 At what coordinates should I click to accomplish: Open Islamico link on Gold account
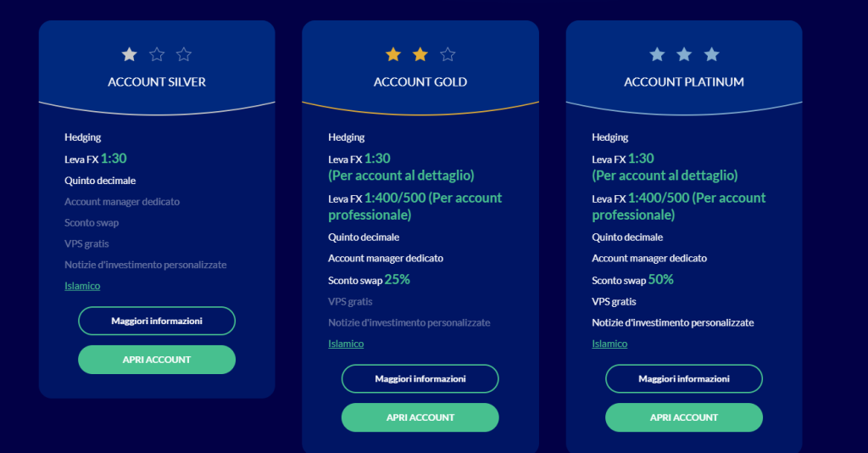346,344
